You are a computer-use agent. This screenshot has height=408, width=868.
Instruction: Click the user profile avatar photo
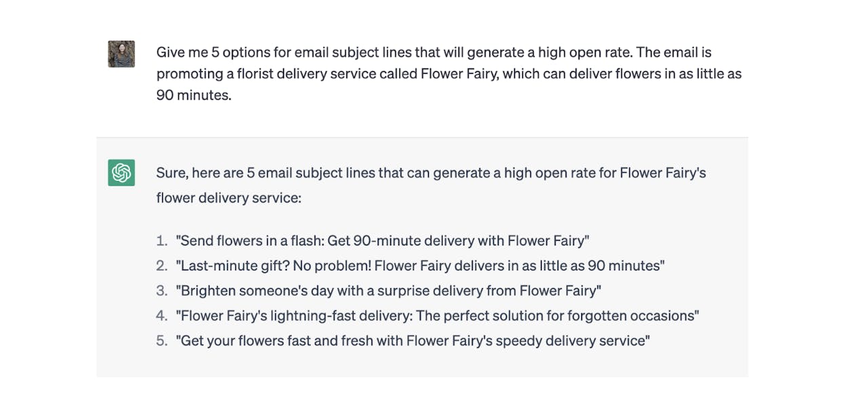point(121,54)
